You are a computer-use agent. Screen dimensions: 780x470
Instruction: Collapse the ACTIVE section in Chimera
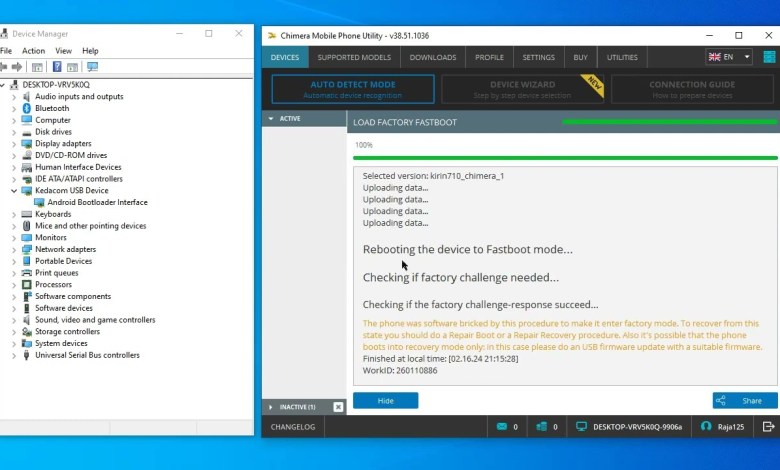pos(271,118)
